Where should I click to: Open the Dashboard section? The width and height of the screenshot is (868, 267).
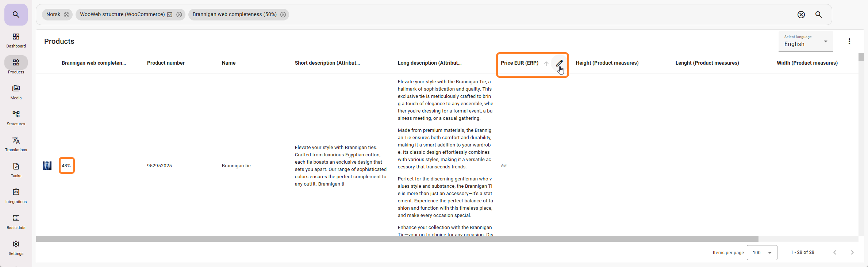tap(16, 40)
